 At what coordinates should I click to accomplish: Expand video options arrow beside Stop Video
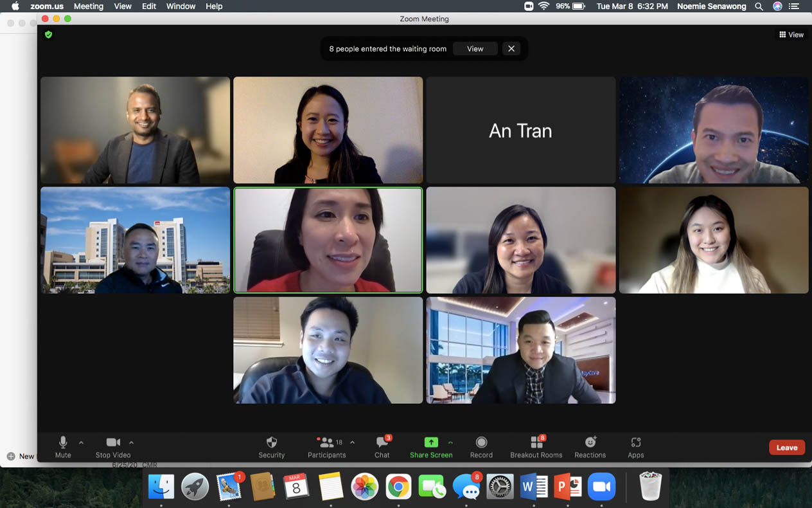point(131,442)
